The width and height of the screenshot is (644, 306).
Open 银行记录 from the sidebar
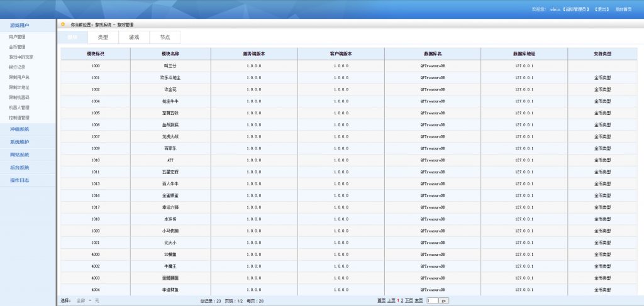pos(17,67)
